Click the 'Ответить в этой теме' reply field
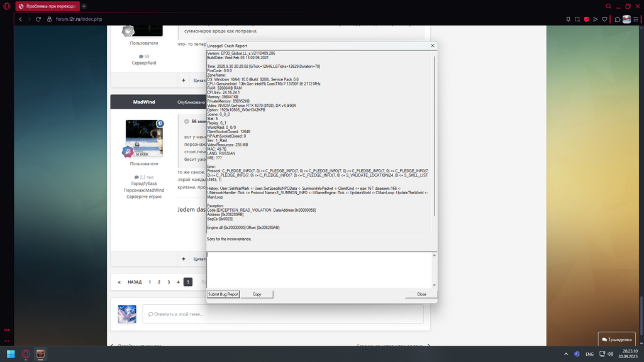This screenshot has height=362, width=644. click(x=282, y=314)
